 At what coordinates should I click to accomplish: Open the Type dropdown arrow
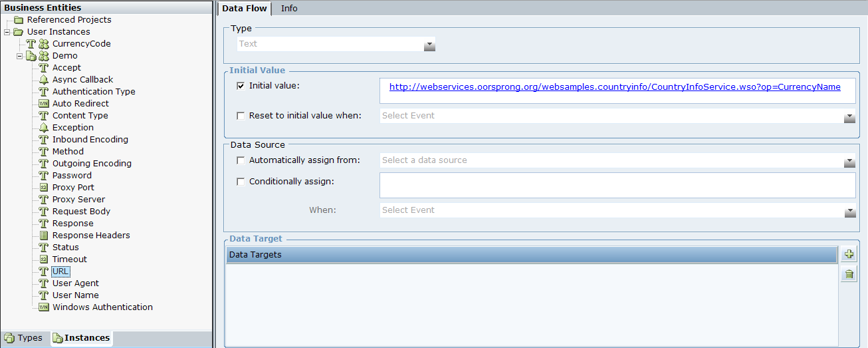(x=429, y=45)
